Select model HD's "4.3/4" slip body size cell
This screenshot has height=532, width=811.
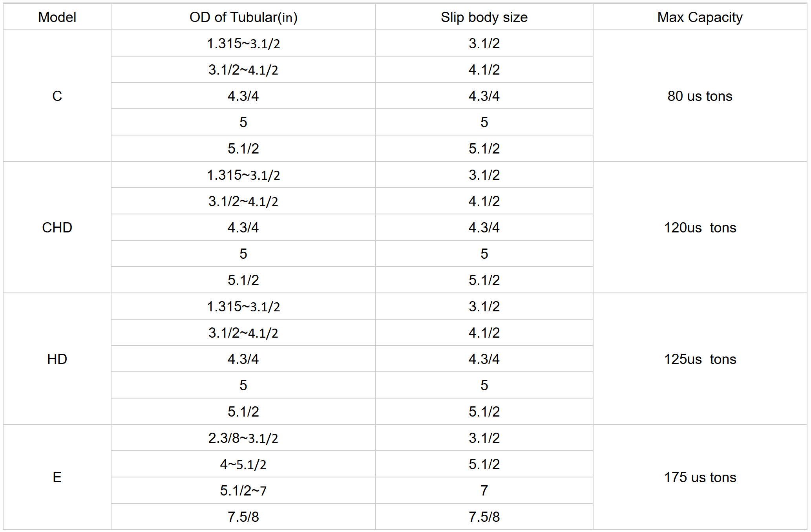tap(484, 359)
